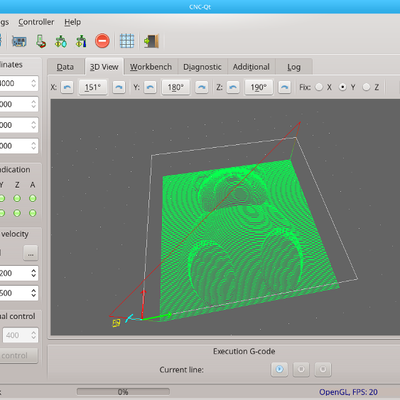Click the 0% progress bar
The image size is (400, 400).
pyautogui.click(x=123, y=392)
